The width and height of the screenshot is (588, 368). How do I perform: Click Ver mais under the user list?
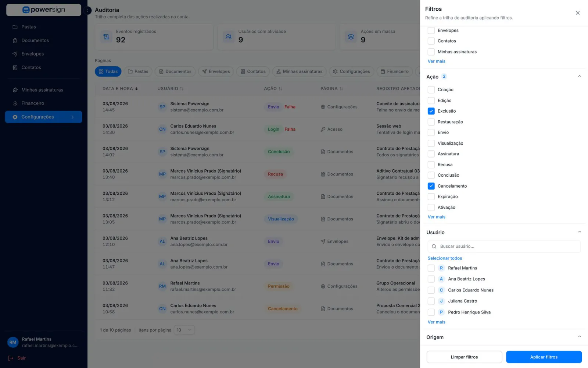pyautogui.click(x=436, y=322)
